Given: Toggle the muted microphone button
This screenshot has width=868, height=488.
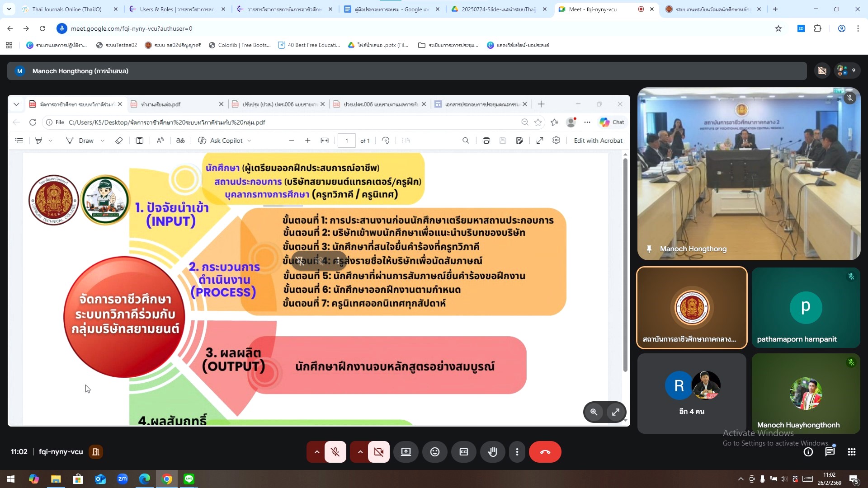Looking at the screenshot, I should [335, 452].
